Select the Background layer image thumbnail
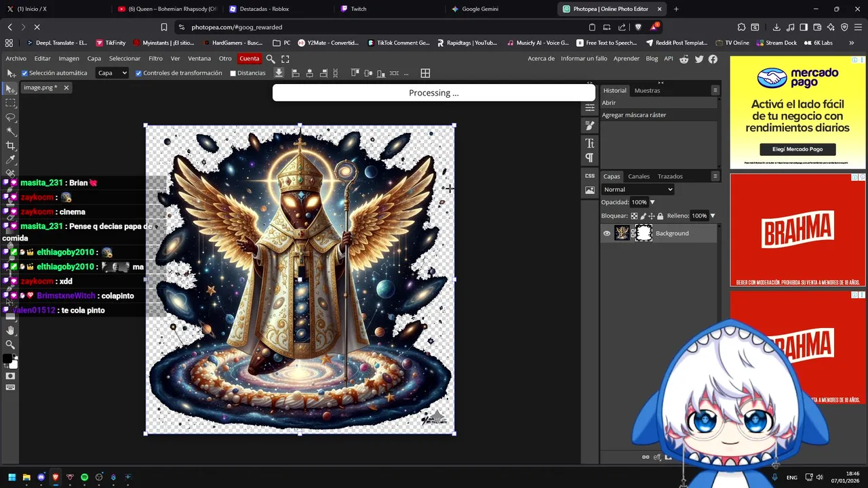 coord(622,233)
